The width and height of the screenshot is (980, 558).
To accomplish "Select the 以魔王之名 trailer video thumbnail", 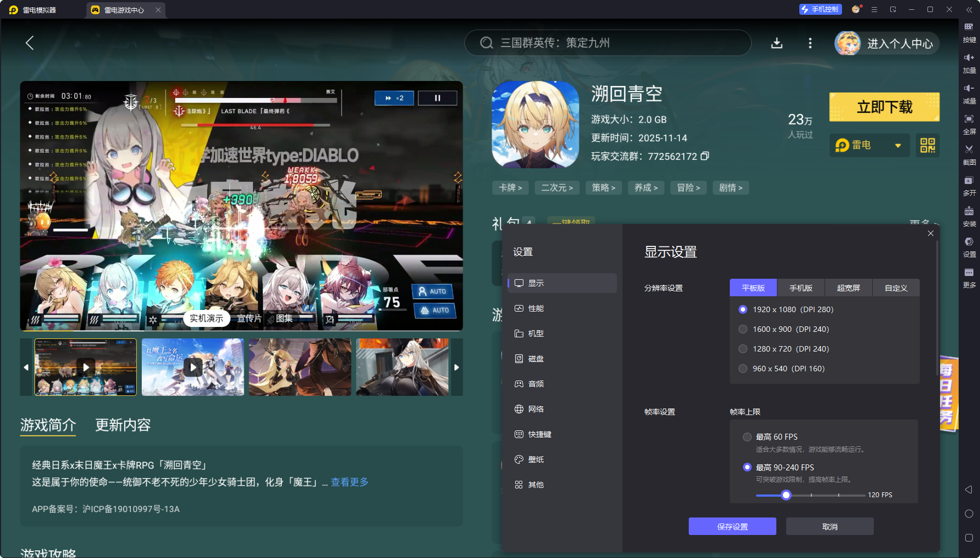I will (x=193, y=367).
